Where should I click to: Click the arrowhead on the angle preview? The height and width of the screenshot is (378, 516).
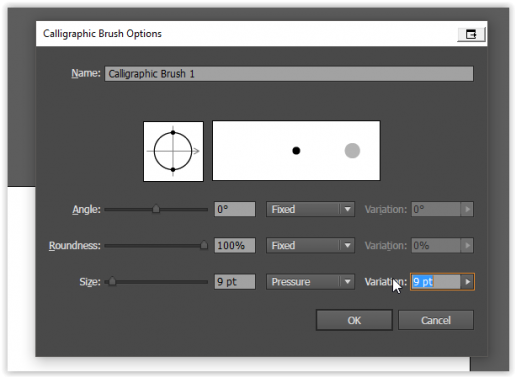(x=196, y=151)
